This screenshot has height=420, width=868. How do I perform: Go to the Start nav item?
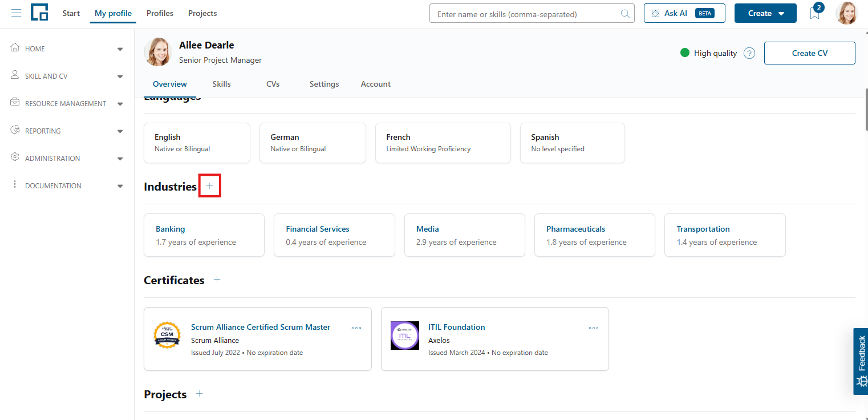71,13
